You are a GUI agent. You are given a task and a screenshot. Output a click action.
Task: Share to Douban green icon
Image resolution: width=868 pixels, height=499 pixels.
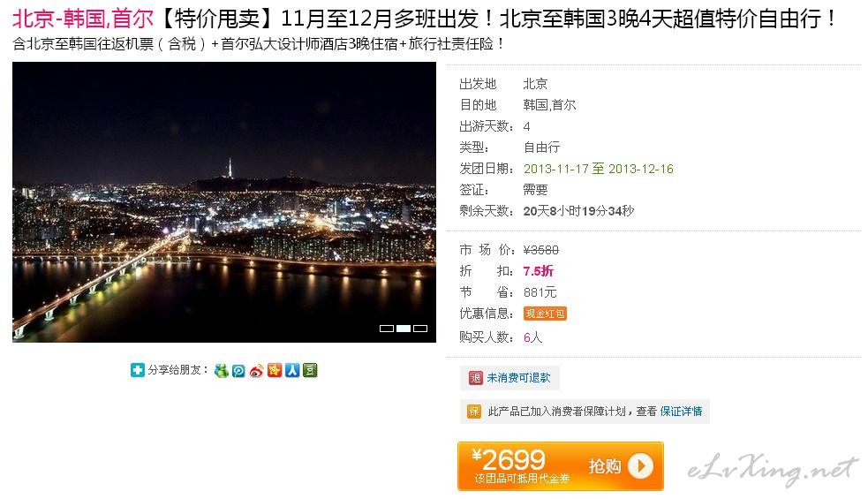(310, 370)
